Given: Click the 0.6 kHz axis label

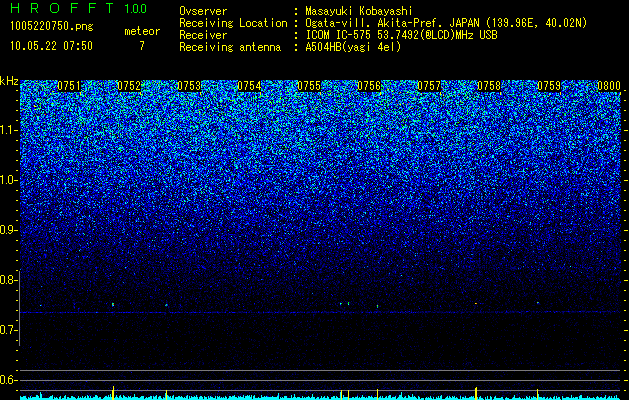Looking at the screenshot, I should tap(9, 380).
